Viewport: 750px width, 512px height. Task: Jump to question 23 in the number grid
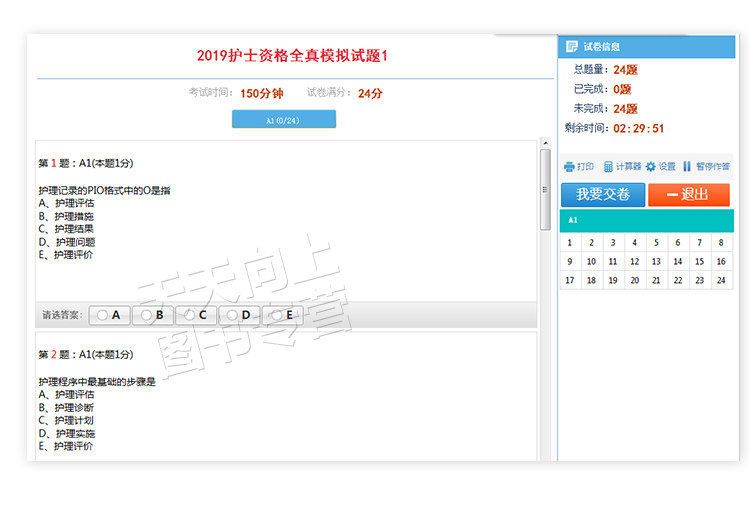[x=700, y=280]
